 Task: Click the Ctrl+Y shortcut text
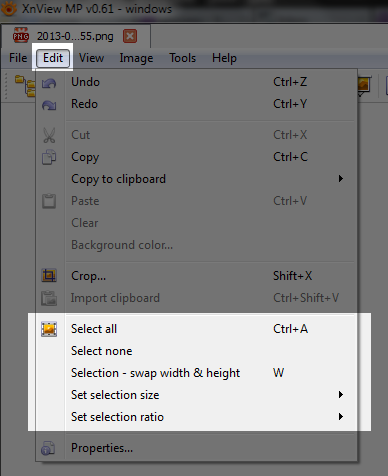pos(290,104)
